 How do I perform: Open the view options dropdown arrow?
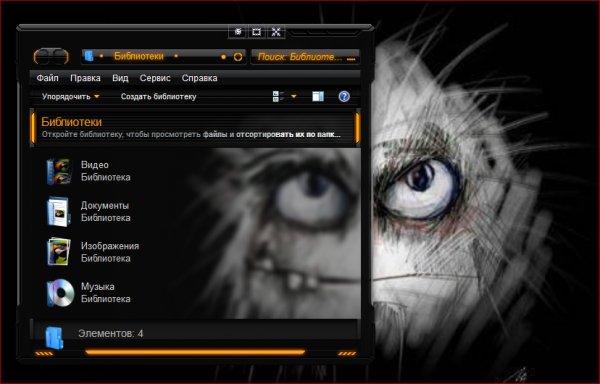(294, 96)
